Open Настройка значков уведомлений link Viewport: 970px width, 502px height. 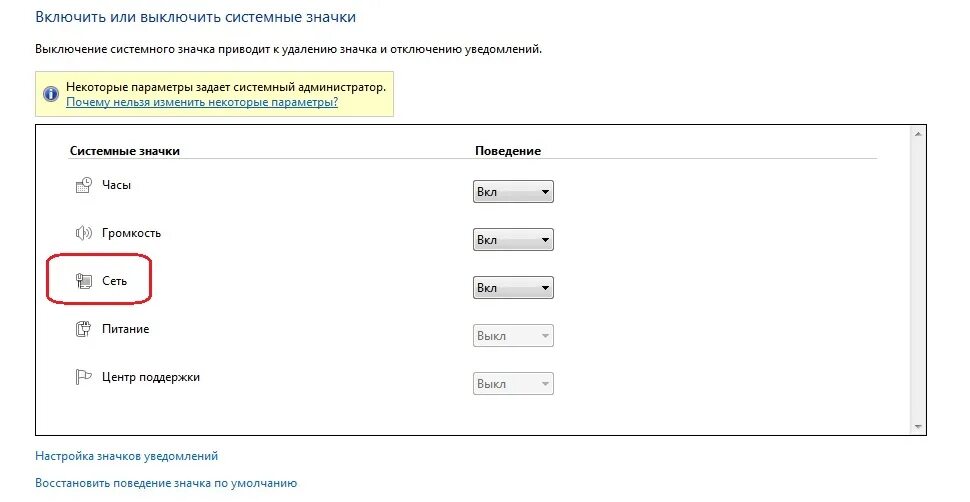[126, 456]
